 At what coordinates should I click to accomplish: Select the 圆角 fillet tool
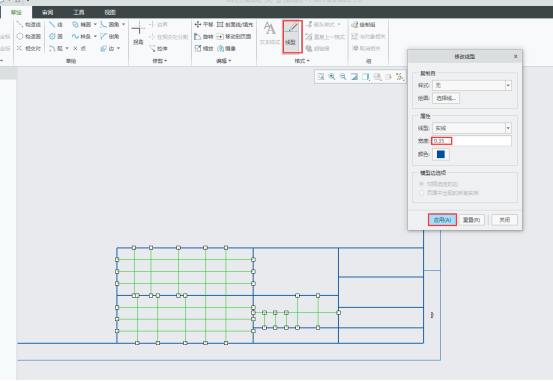[110, 25]
